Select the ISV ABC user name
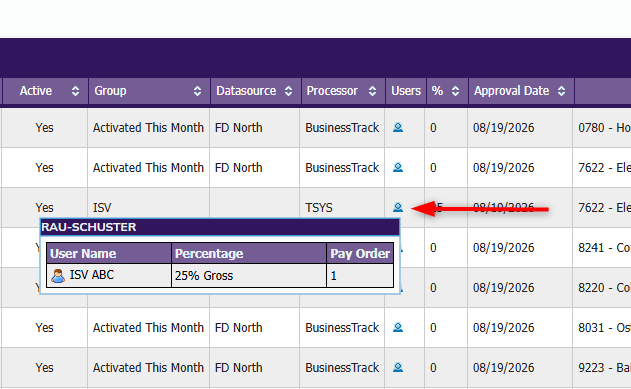This screenshot has height=389, width=631. pyautogui.click(x=92, y=275)
